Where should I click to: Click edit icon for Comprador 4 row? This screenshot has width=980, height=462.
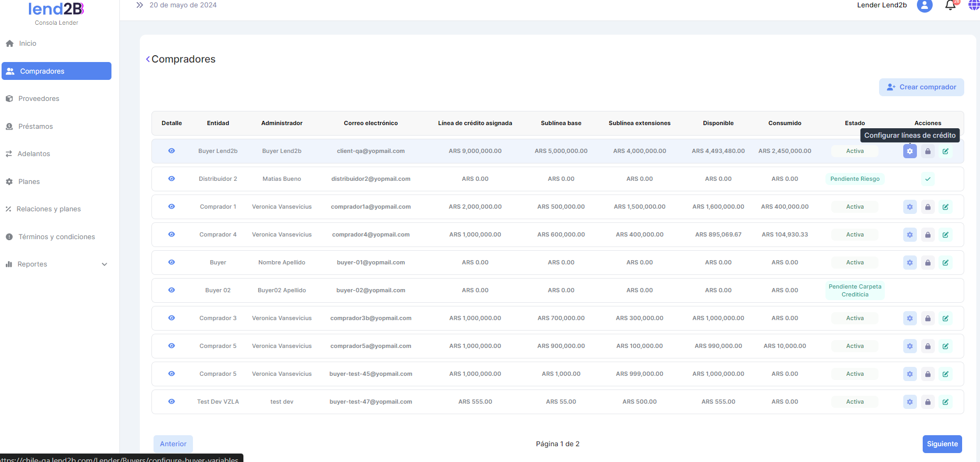click(x=945, y=235)
